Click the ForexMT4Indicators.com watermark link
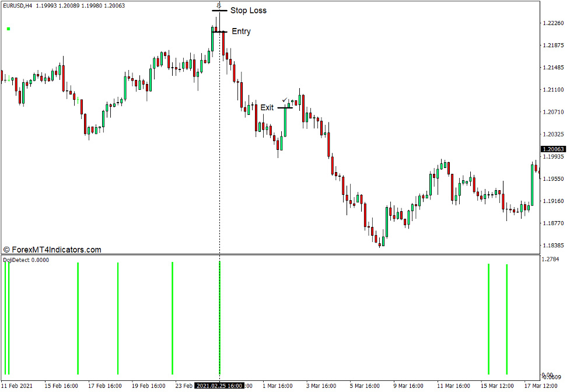 53,250
